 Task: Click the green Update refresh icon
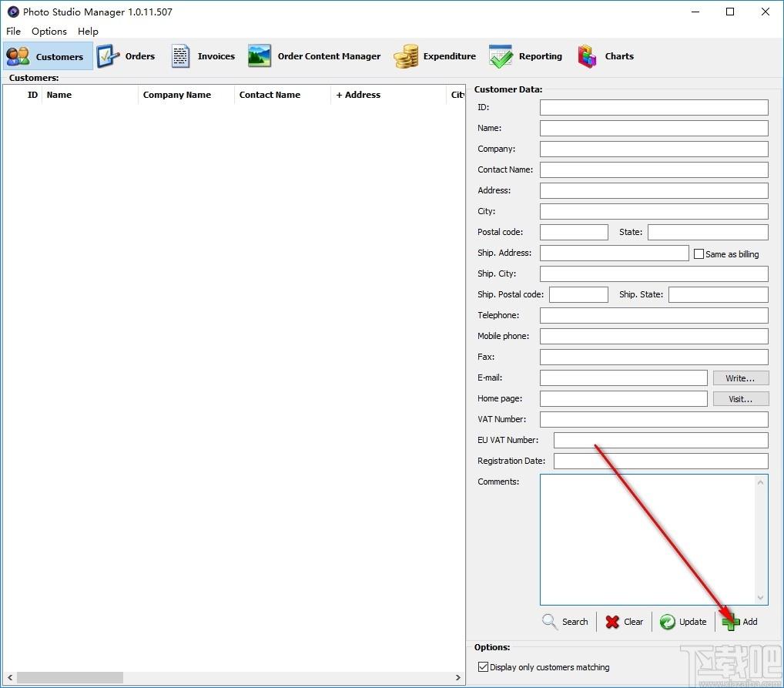668,622
